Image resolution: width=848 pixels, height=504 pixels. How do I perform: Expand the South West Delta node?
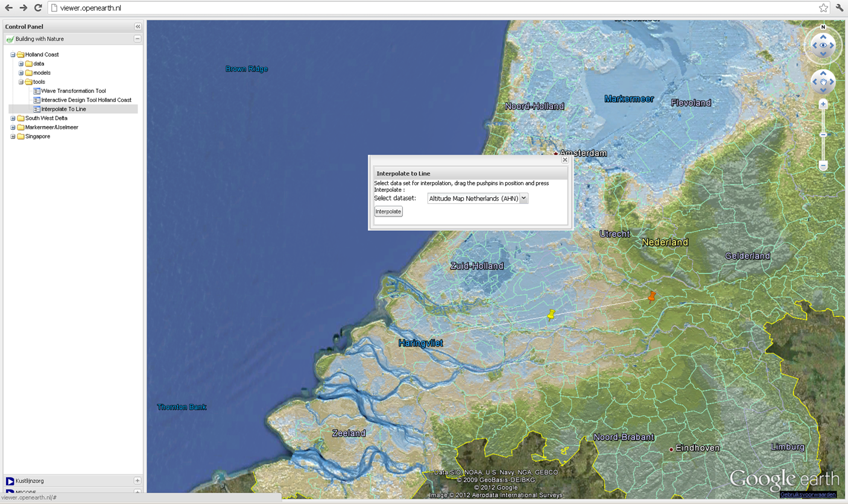[13, 118]
